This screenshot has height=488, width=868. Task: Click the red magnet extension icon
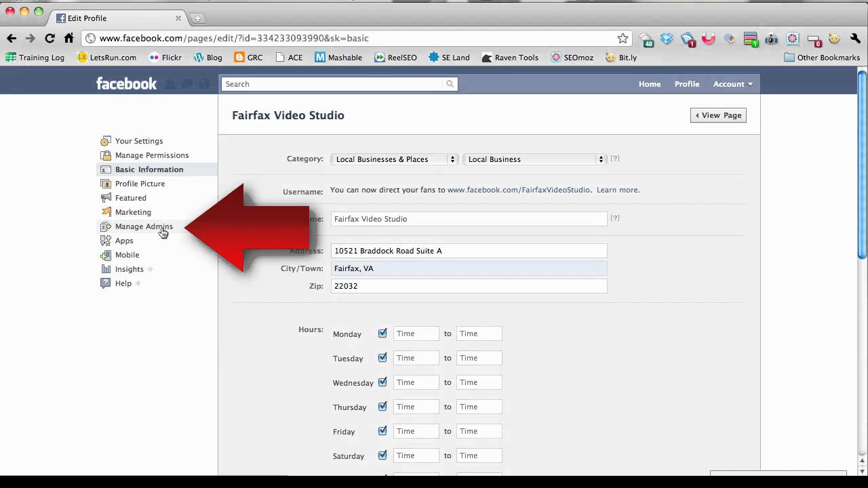pyautogui.click(x=709, y=39)
